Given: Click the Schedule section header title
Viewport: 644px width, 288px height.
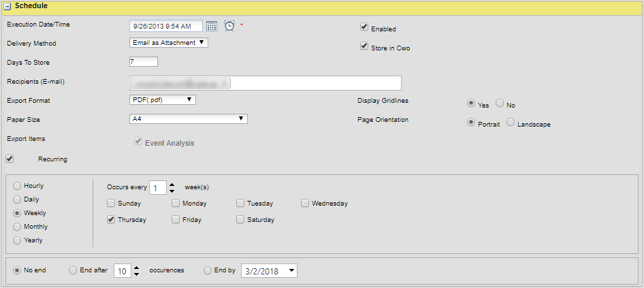Looking at the screenshot, I should click(x=31, y=5).
